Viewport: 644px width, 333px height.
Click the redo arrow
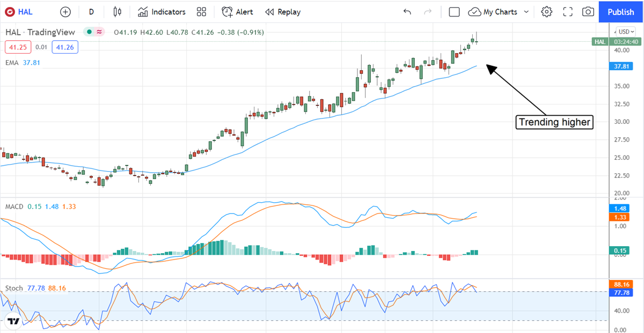[x=428, y=12]
